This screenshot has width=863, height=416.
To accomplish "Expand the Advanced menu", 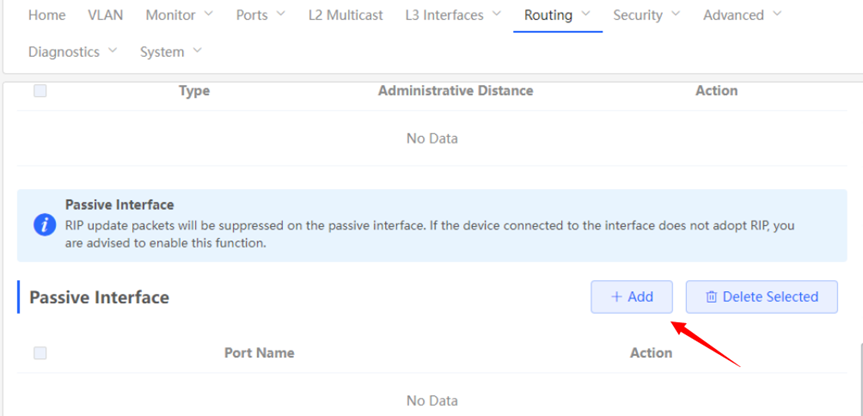I will click(x=777, y=15).
